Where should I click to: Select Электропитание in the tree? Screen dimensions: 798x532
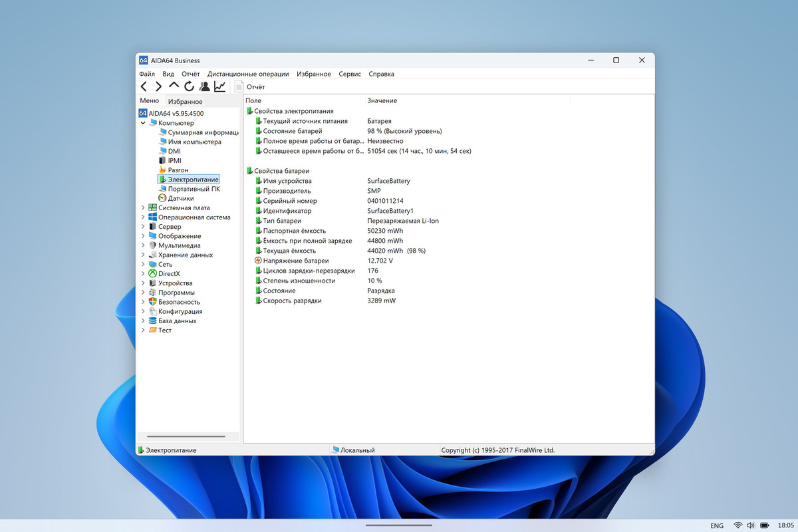coord(189,180)
